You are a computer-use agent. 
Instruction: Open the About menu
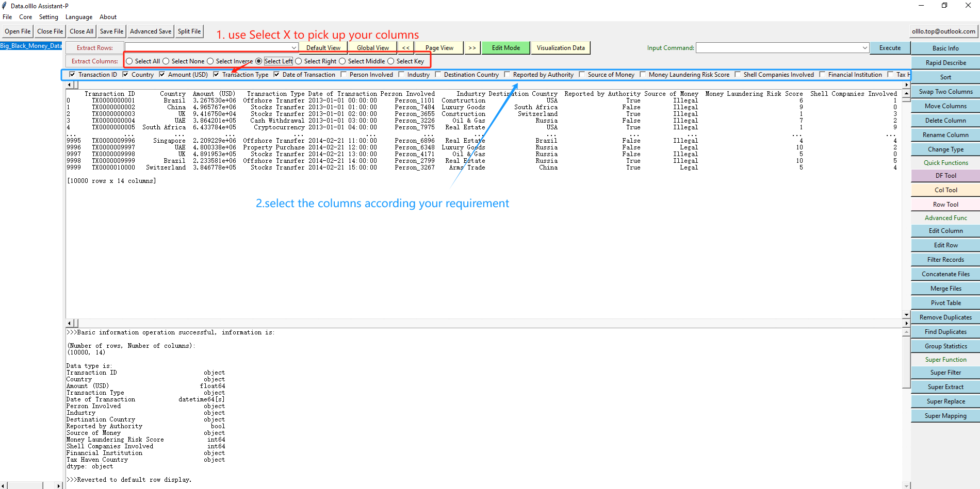point(108,17)
